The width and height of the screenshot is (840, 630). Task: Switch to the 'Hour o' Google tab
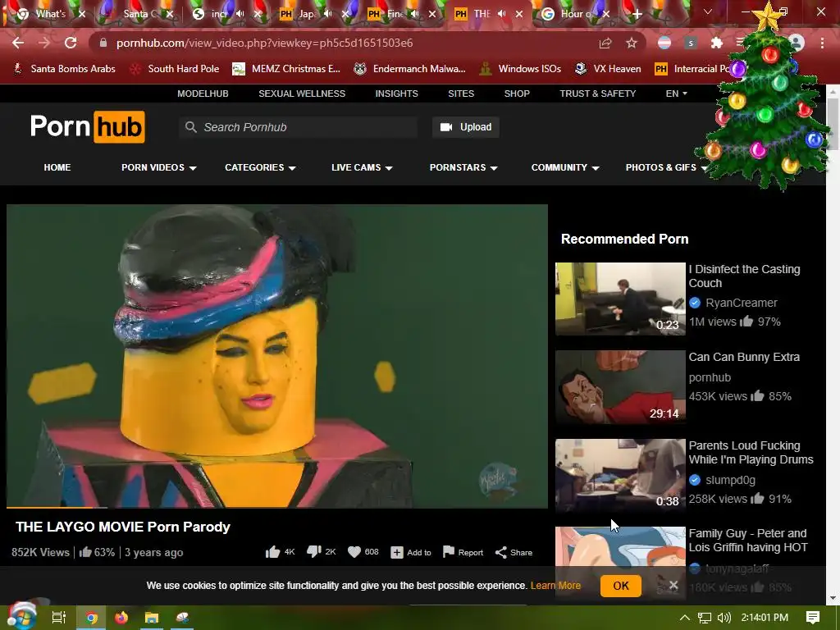point(573,14)
